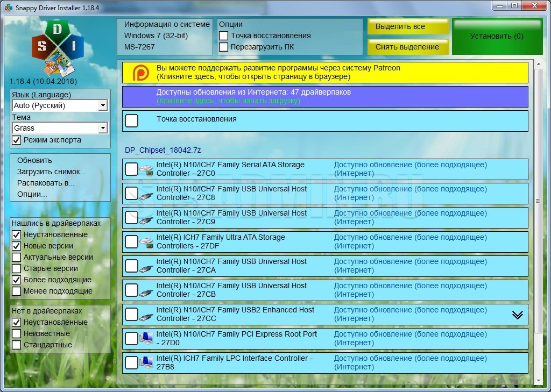551x392 pixels.
Task: Click the USB2 Enhanced Host Controller icon
Action: click(x=146, y=316)
